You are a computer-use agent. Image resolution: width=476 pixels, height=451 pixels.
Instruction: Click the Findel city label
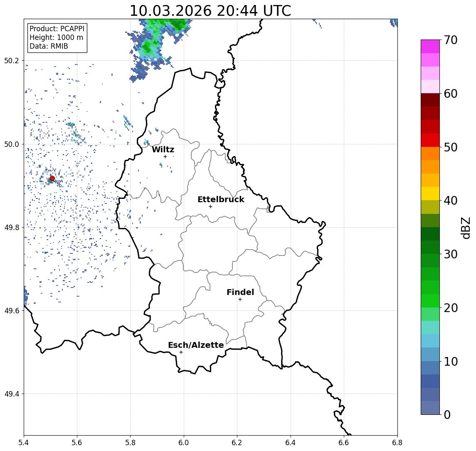[240, 292]
